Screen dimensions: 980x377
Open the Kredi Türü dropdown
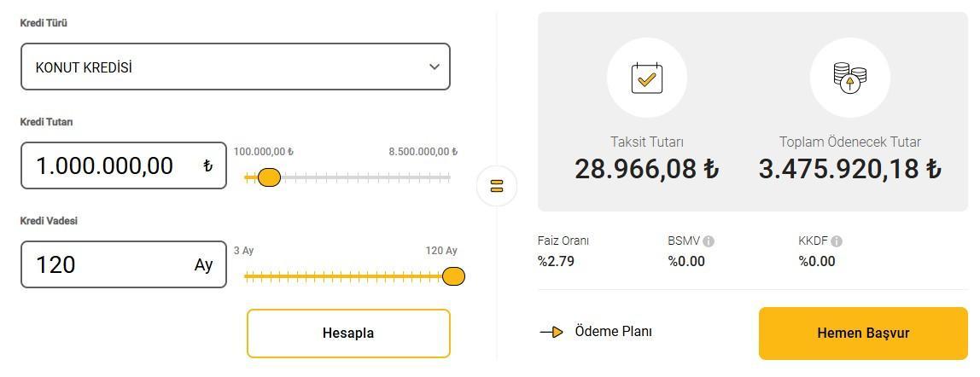pyautogui.click(x=235, y=67)
